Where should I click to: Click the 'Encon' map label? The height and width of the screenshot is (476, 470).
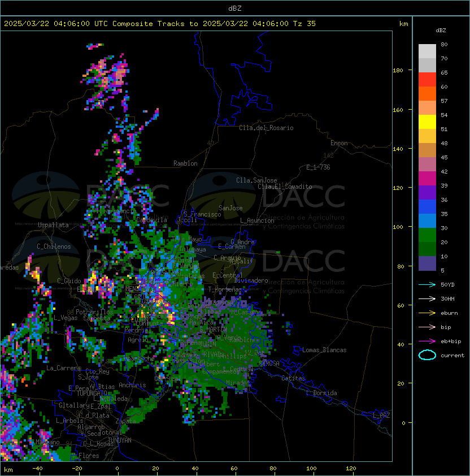[x=339, y=143]
